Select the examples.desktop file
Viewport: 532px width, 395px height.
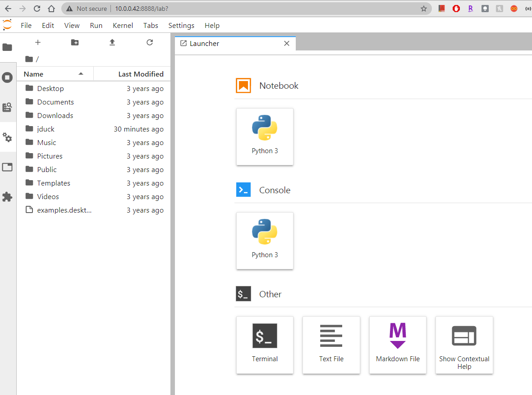pyautogui.click(x=63, y=210)
